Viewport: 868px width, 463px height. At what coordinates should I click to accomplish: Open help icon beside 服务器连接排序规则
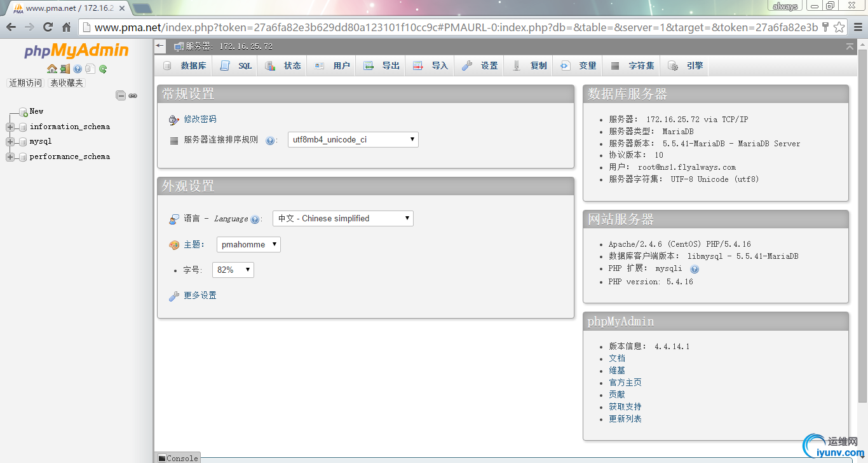[x=270, y=141]
